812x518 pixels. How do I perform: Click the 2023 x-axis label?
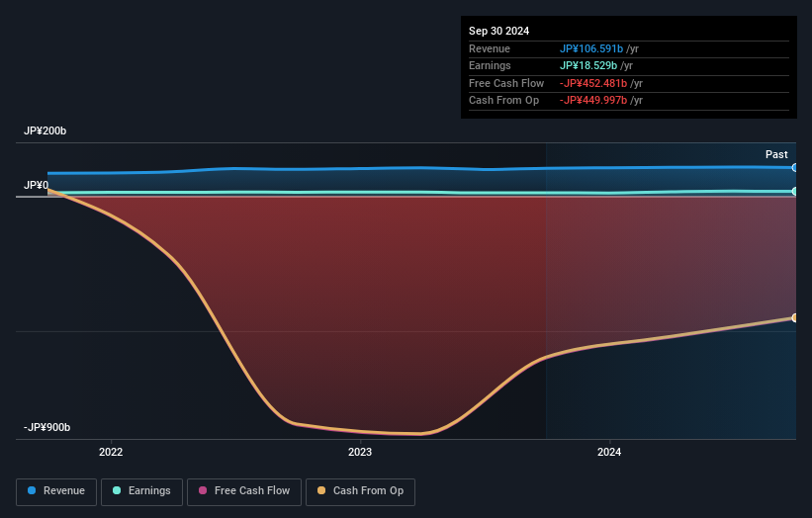(x=360, y=452)
